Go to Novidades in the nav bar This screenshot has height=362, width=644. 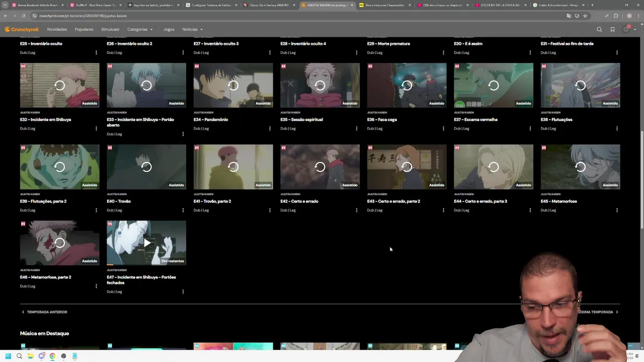point(57,29)
